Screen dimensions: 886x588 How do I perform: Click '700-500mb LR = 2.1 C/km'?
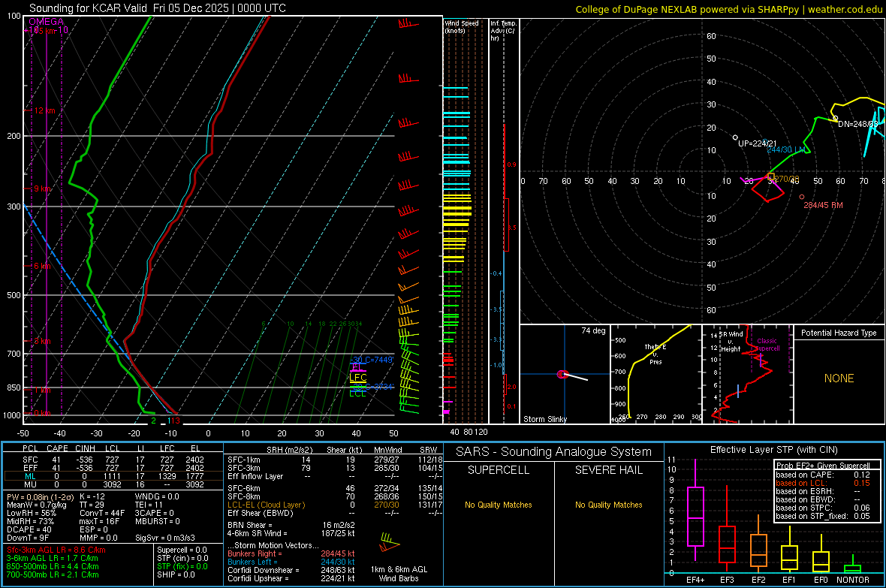pos(53,574)
